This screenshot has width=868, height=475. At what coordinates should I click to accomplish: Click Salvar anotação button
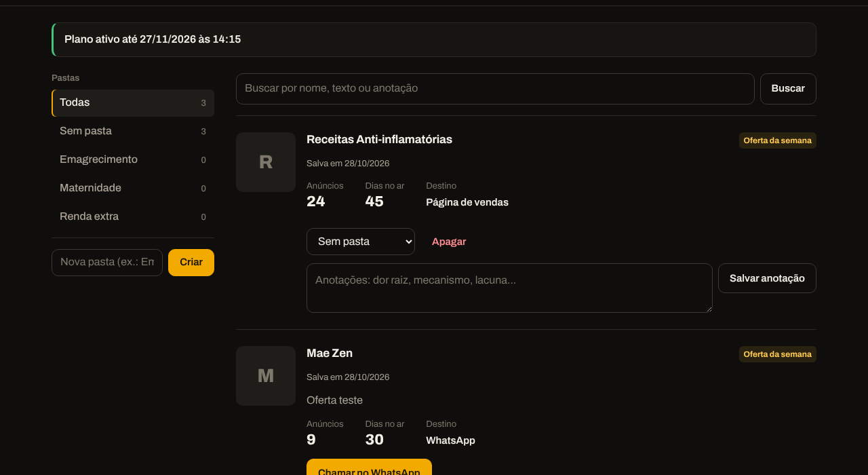coord(767,278)
